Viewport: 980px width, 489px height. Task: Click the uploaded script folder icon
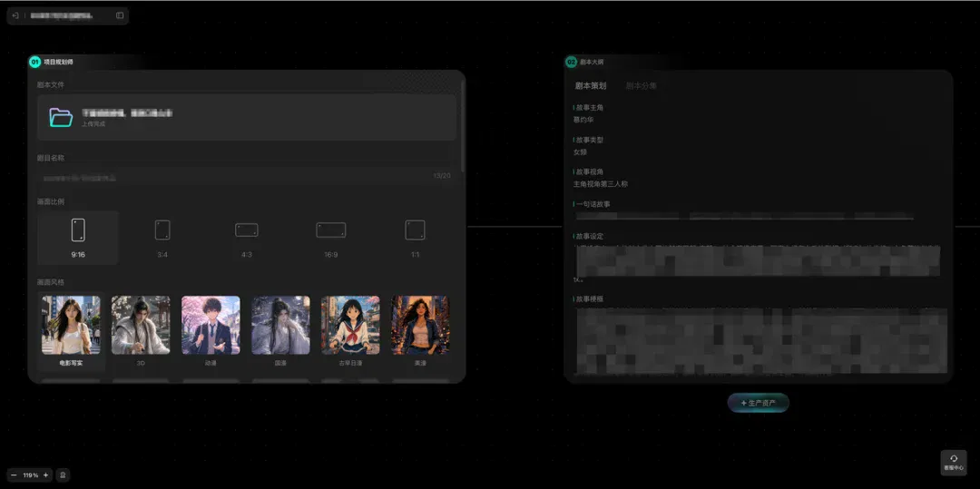click(x=62, y=117)
